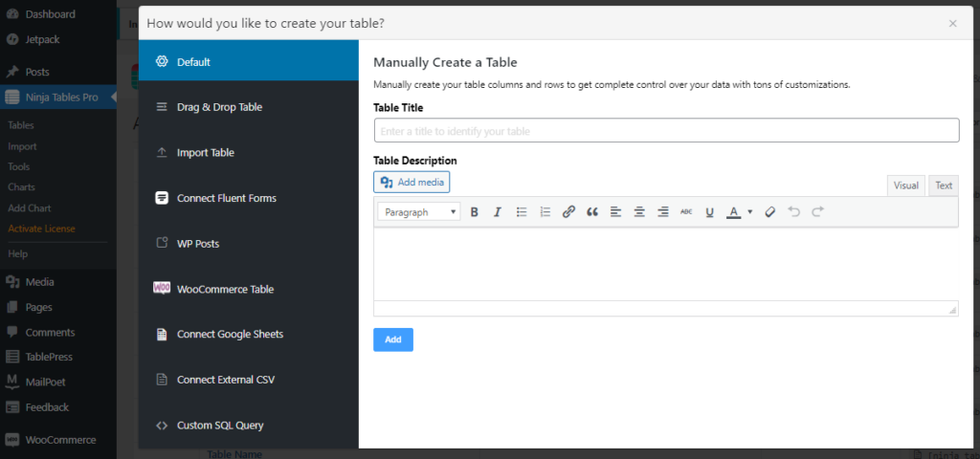The image size is (980, 459).
Task: Align description text left
Action: point(615,211)
